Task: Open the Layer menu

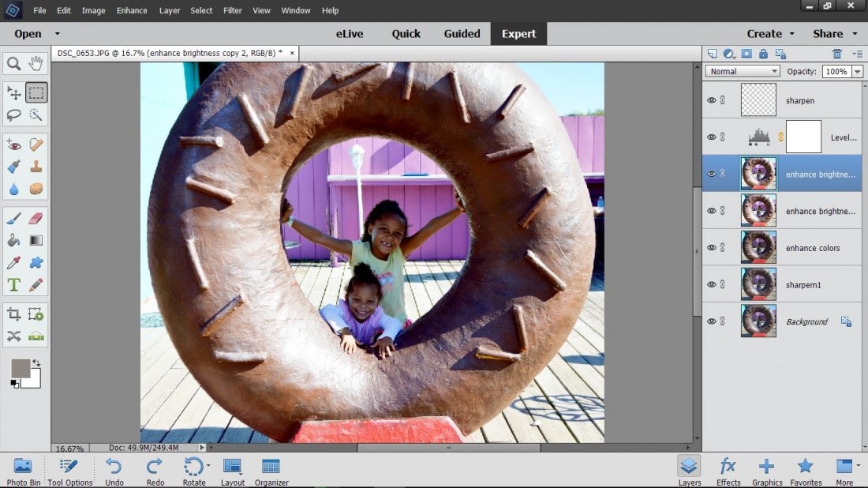Action: pyautogui.click(x=170, y=10)
